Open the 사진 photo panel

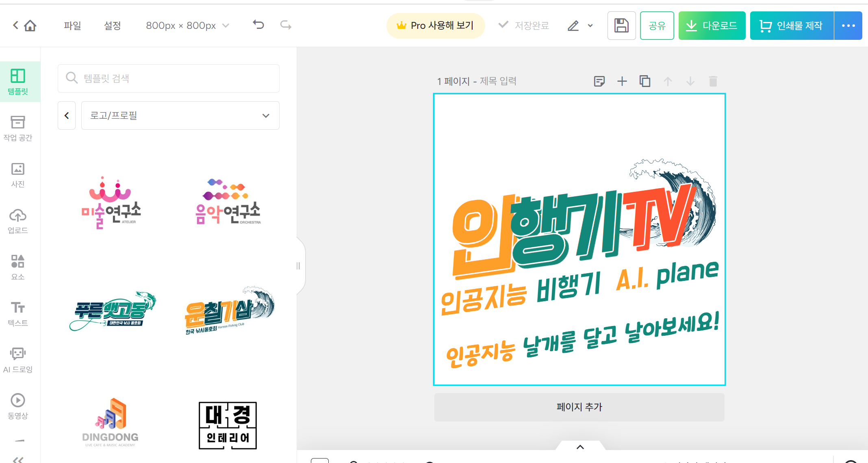[x=18, y=175]
